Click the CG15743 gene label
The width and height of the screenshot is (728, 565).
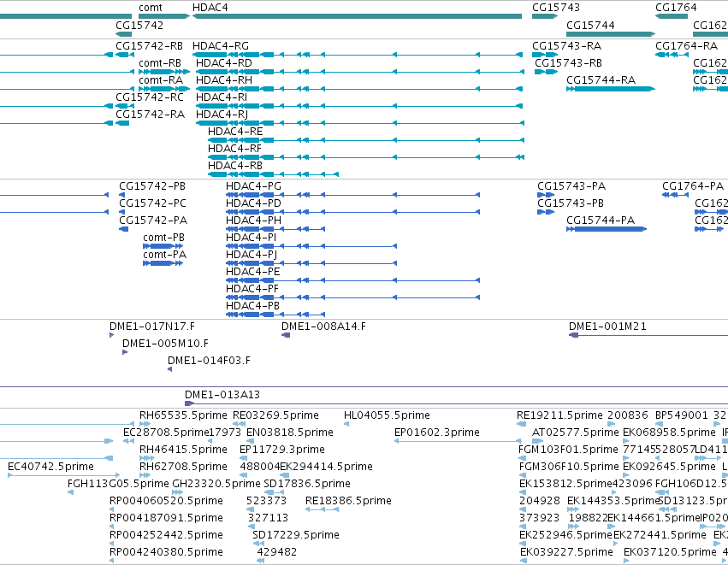(x=556, y=8)
